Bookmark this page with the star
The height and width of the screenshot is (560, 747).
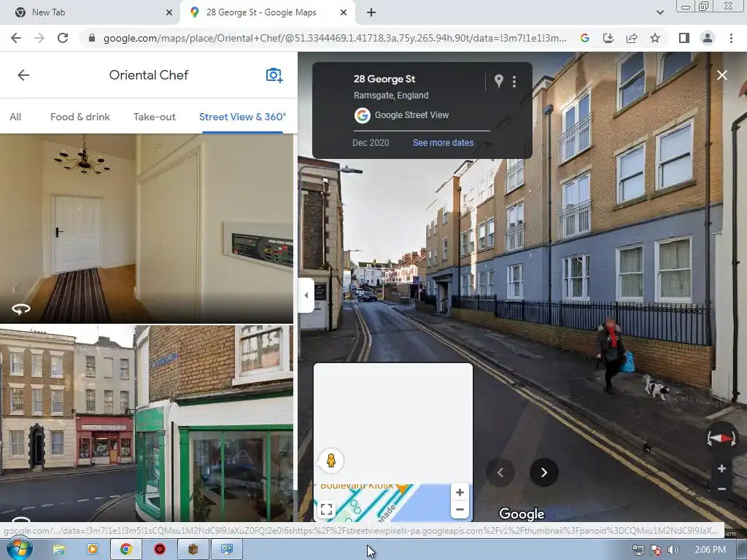pyautogui.click(x=655, y=38)
